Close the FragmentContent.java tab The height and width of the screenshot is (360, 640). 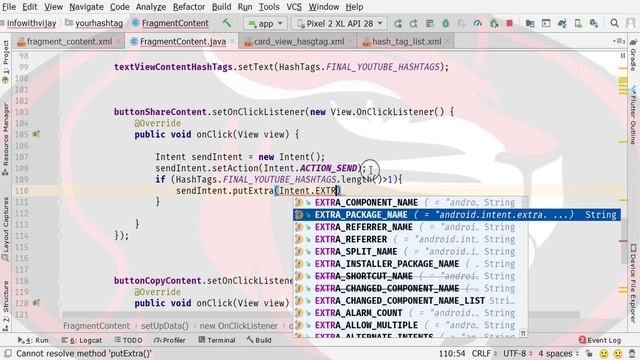(x=233, y=42)
